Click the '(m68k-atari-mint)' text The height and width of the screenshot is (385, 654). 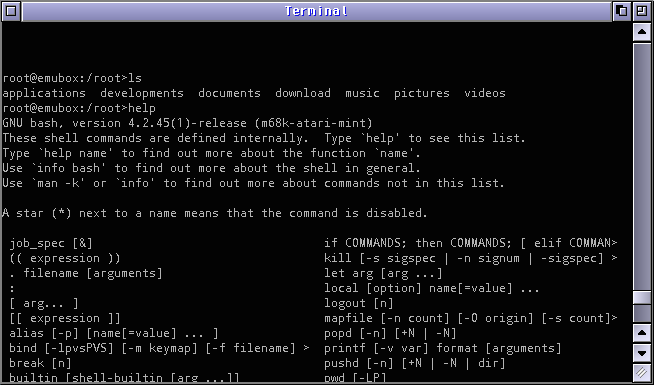coord(313,123)
